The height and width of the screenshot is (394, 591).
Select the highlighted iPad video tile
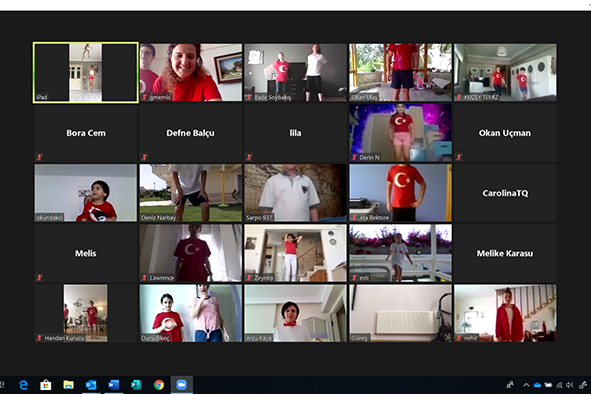click(86, 72)
